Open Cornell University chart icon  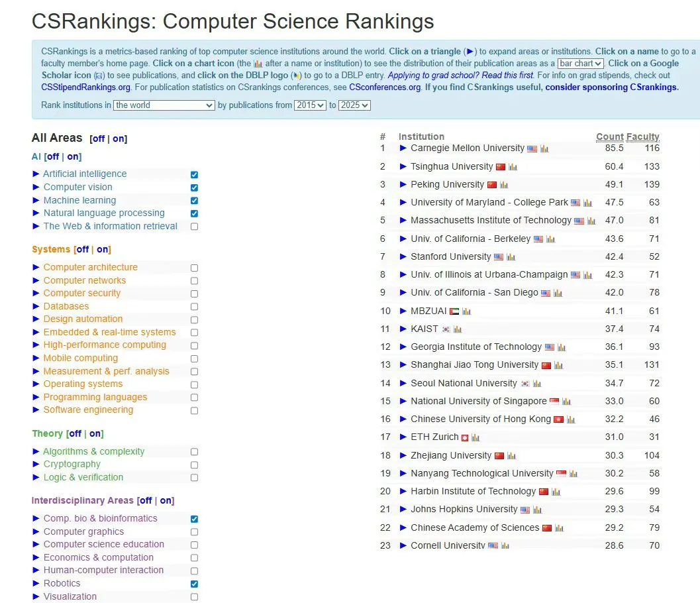505,545
